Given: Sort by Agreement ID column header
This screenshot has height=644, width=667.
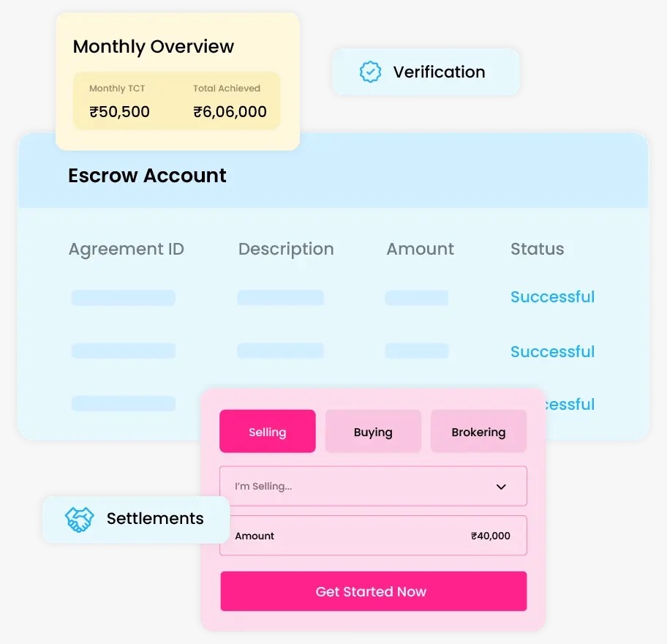Looking at the screenshot, I should coord(126,250).
